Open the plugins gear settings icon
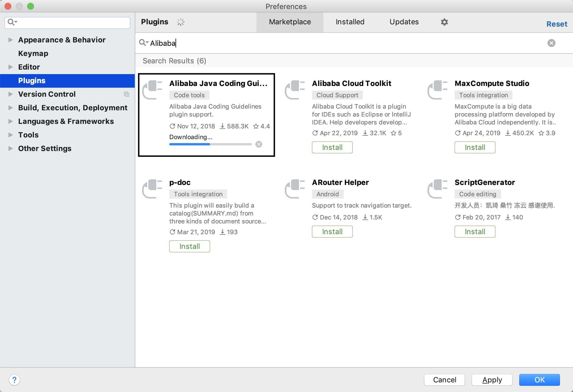The width and height of the screenshot is (573, 392). [444, 22]
